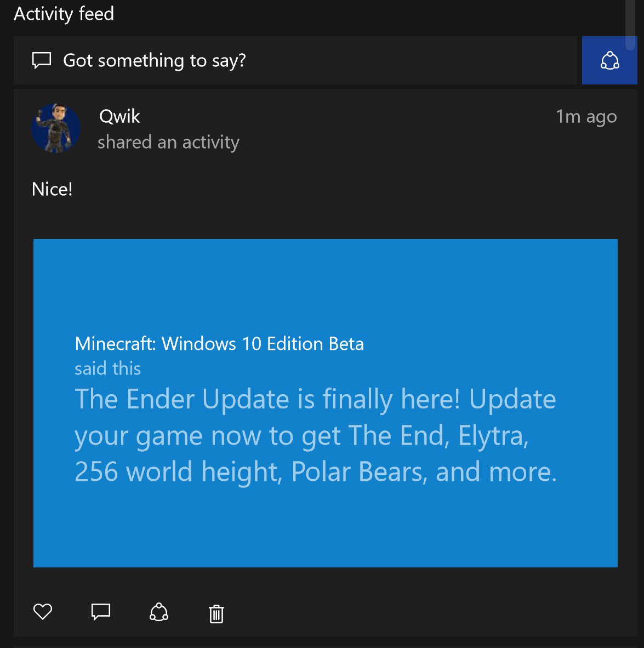Select the speech bubble icon beside the post field
This screenshot has width=644, height=648.
tap(42, 60)
